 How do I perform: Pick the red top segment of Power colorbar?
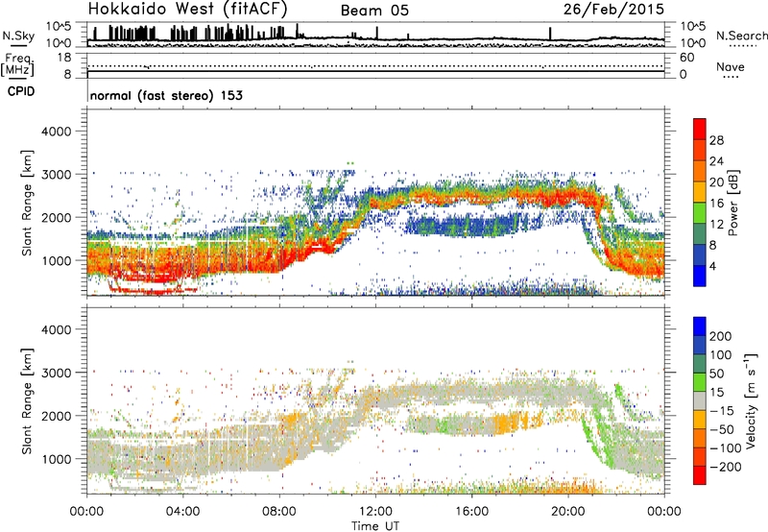click(x=700, y=129)
